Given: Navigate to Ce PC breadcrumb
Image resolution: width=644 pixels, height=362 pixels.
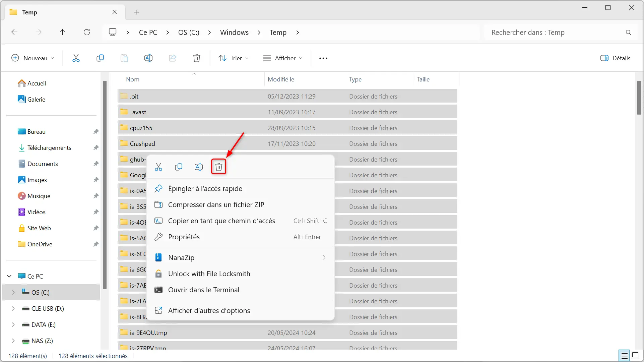Looking at the screenshot, I should pos(148,33).
